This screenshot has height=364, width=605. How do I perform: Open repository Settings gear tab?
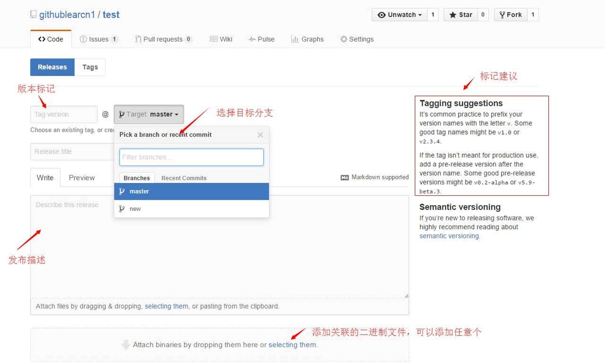tap(357, 39)
